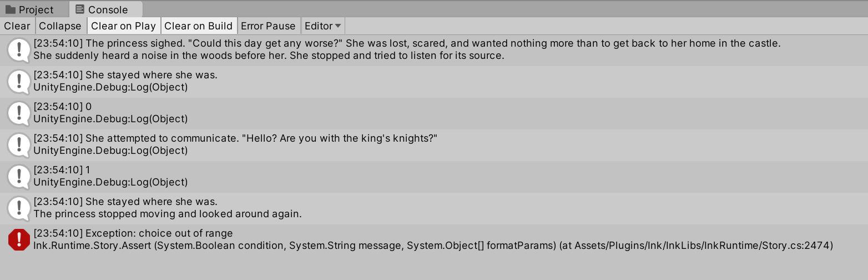Click the red error icon beside the Exception entry
The width and height of the screenshot is (868, 280).
tap(19, 239)
